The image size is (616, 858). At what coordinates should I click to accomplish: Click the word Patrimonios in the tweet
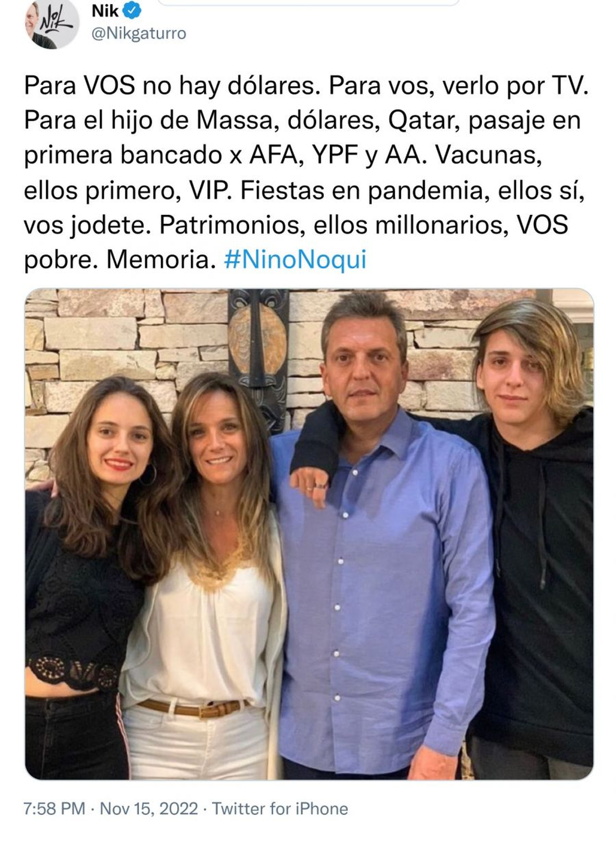click(x=229, y=225)
